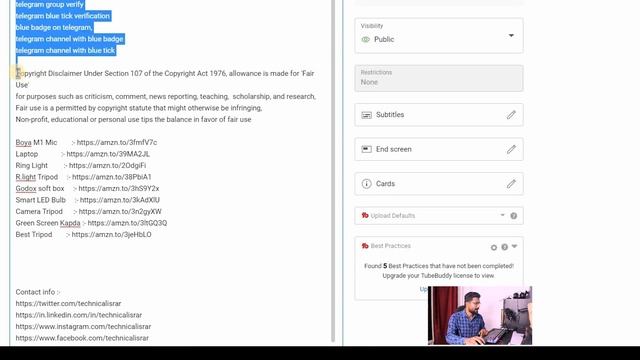Screen dimensions: 640x360
Task: Open Best Practices settings gear icon
Action: [494, 247]
